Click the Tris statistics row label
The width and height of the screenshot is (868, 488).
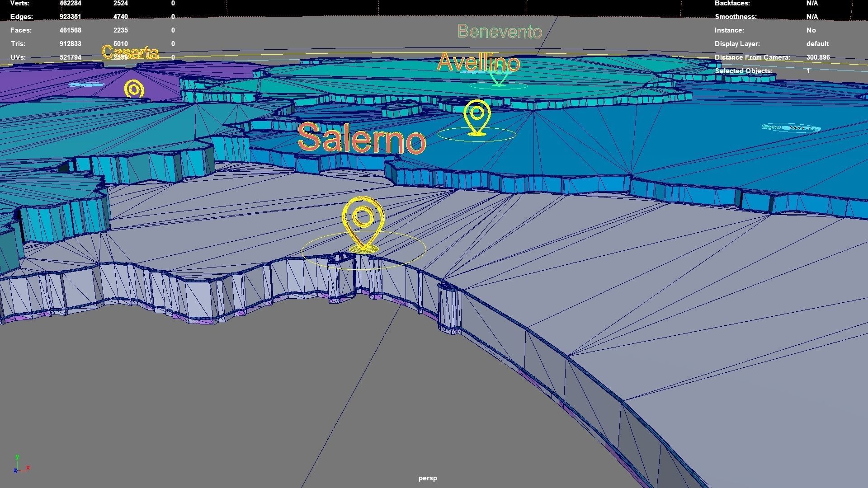pyautogui.click(x=18, y=44)
